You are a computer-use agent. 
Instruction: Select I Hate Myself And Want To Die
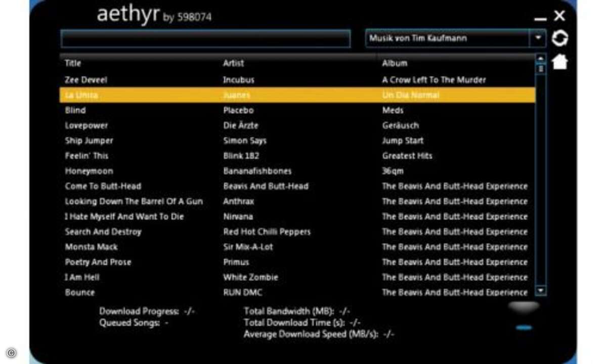tap(124, 216)
